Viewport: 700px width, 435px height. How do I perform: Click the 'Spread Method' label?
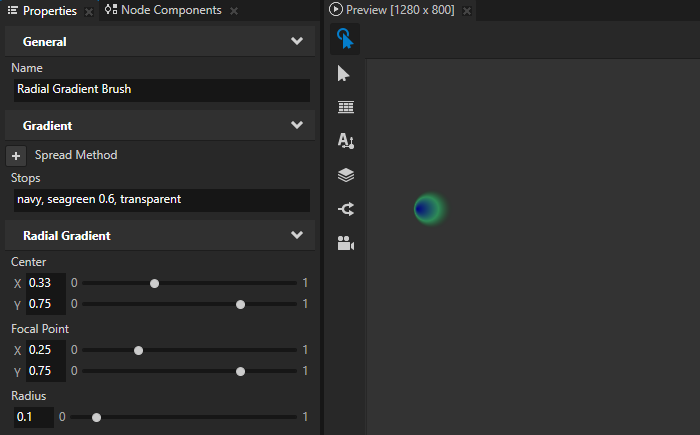point(76,155)
